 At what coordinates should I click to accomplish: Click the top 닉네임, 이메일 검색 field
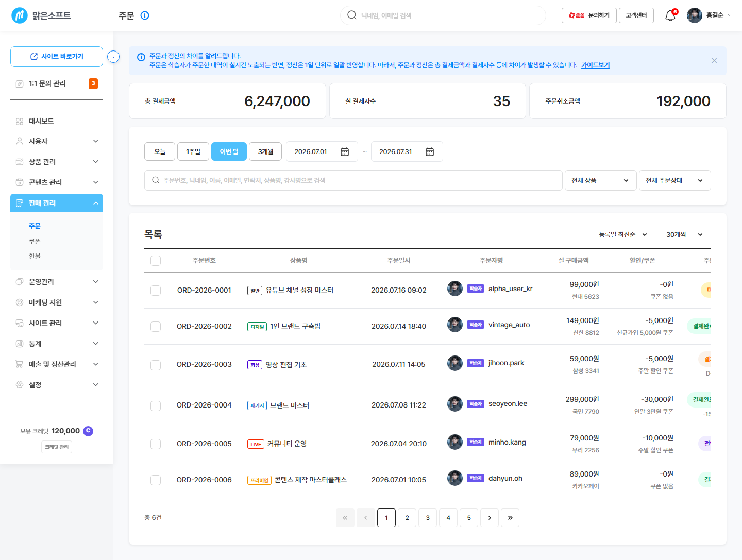click(x=443, y=15)
